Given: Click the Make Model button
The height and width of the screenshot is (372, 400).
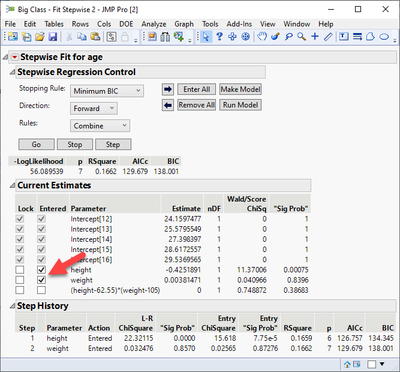Looking at the screenshot, I should (x=240, y=89).
